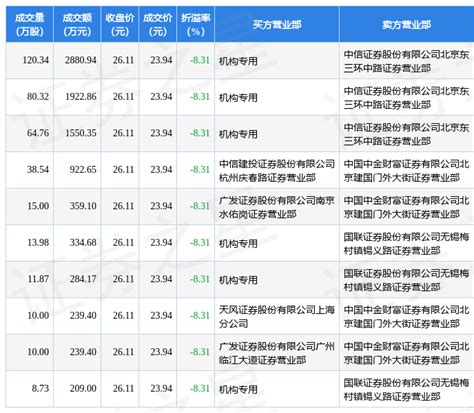Click closing price 26.11 in the 8.73 row

123,389
